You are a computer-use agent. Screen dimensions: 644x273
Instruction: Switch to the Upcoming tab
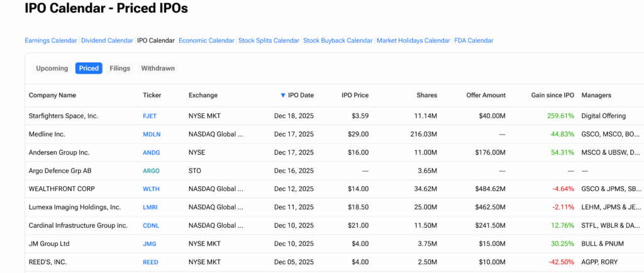tap(52, 69)
